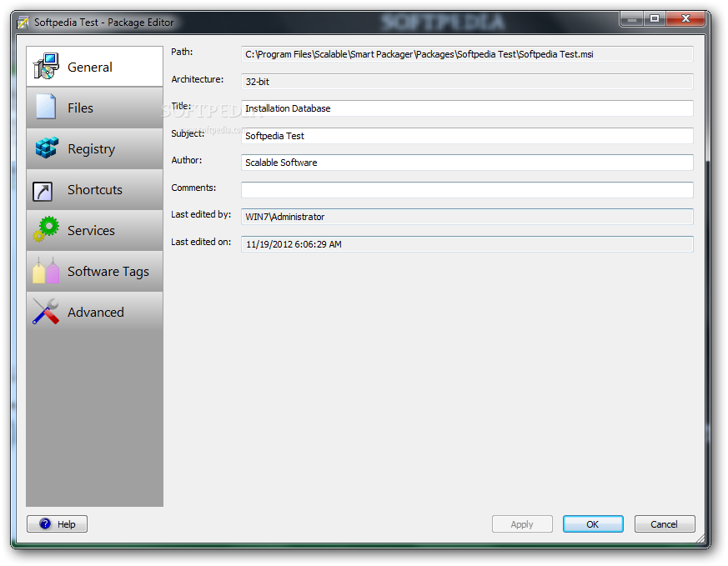
Task: Show the Advanced tab
Action: (x=95, y=312)
